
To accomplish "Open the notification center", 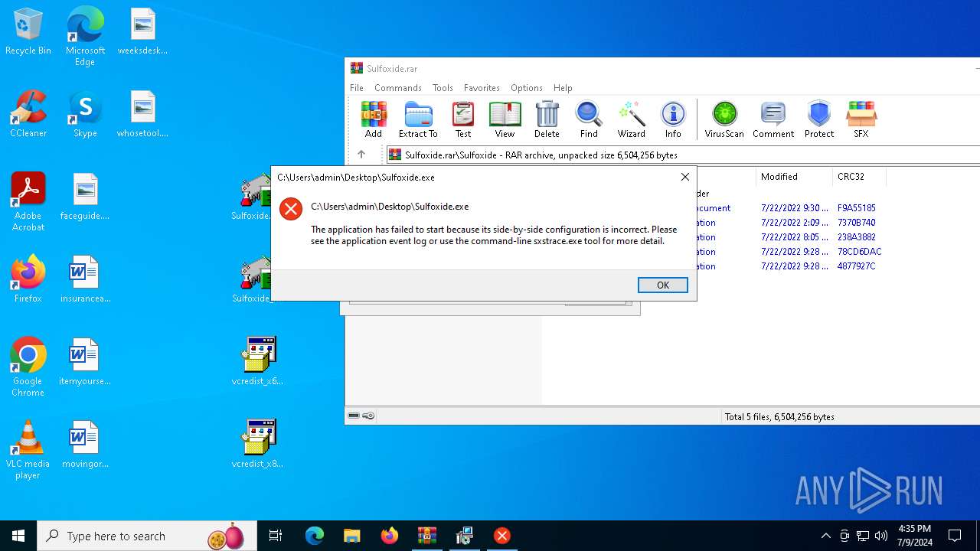I will pyautogui.click(x=955, y=536).
